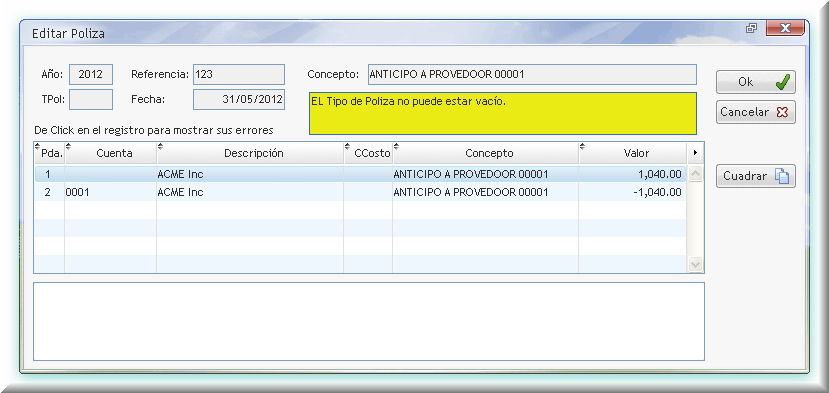The height and width of the screenshot is (393, 829).
Task: Click the 1,040.00 value cell
Action: (x=632, y=174)
